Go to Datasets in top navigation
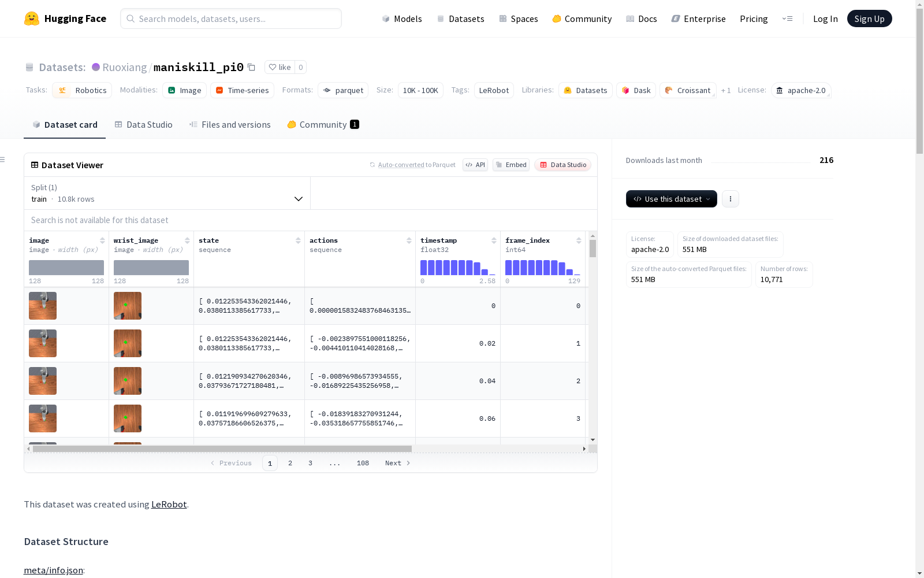This screenshot has height=578, width=924. click(460, 18)
